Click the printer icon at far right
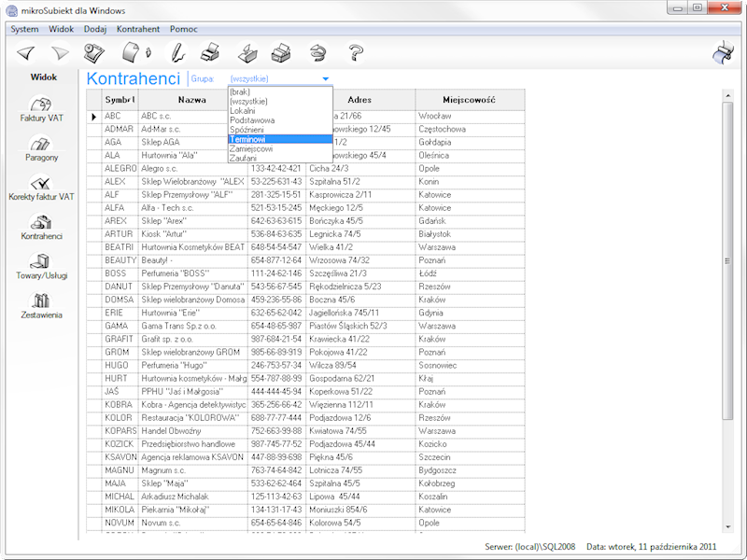This screenshot has width=747, height=560. [x=724, y=53]
